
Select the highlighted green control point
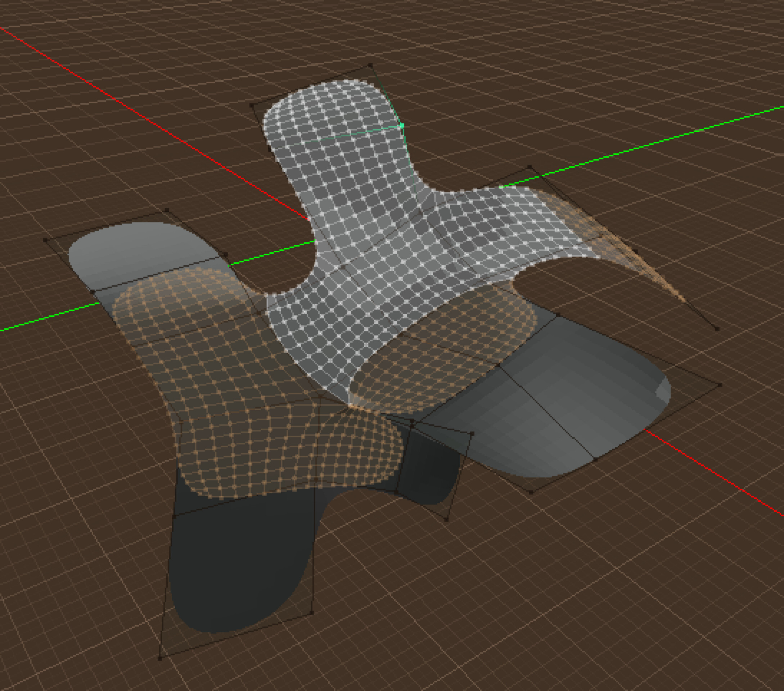[402, 125]
